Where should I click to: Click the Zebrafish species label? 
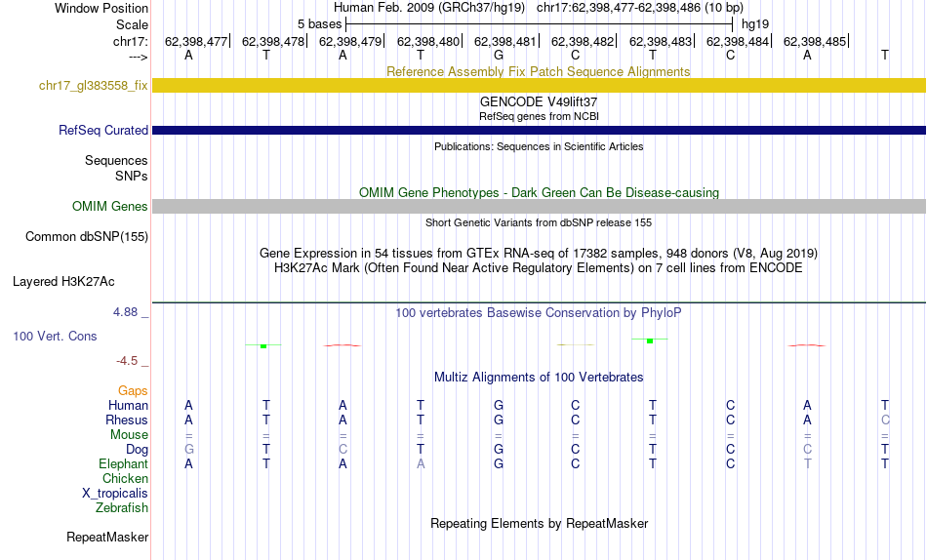[122, 508]
